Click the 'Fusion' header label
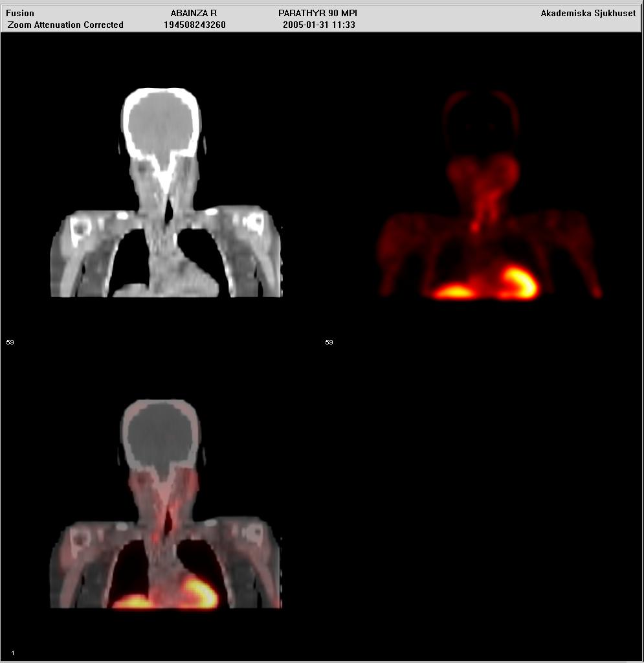 click(x=20, y=13)
